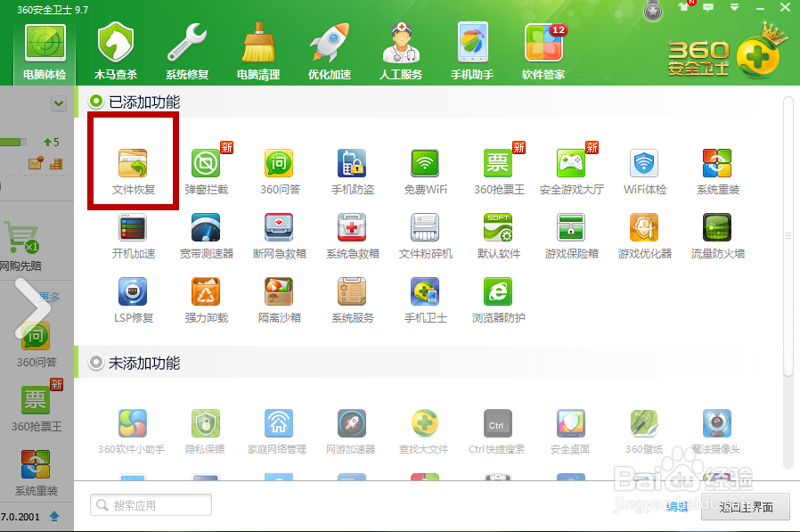
Task: Open 人工服务 manual service tab
Action: click(x=401, y=52)
